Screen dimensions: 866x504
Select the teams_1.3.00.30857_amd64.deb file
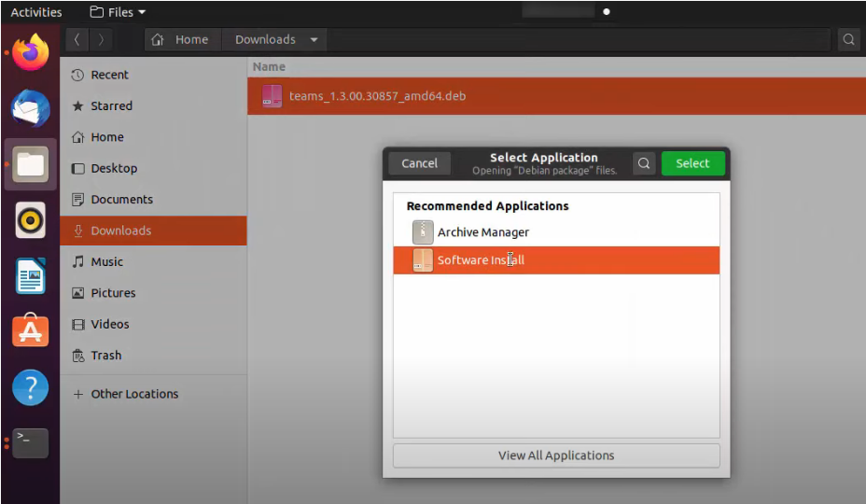click(x=377, y=96)
